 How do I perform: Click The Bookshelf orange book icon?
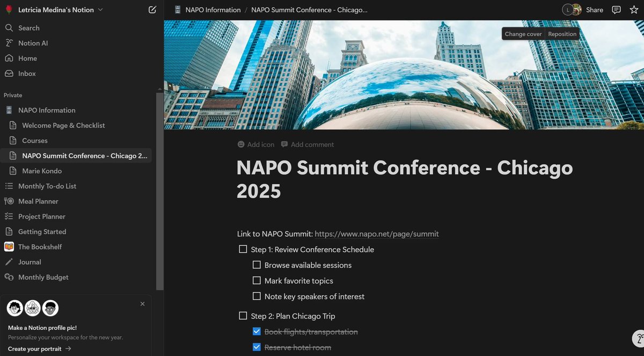coord(9,247)
